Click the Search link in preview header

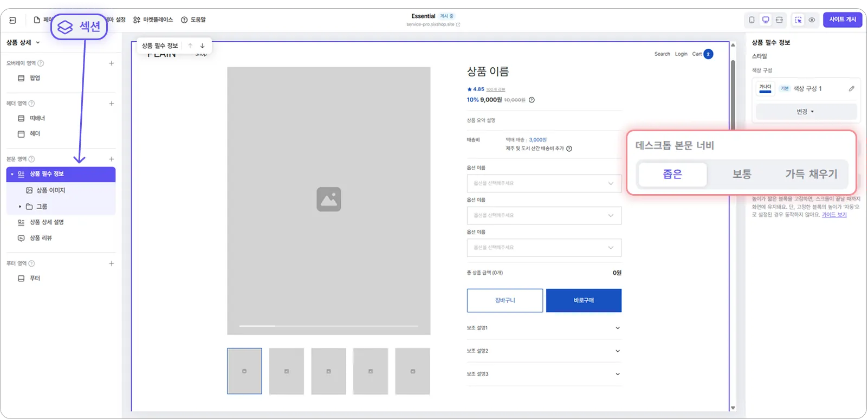pyautogui.click(x=662, y=54)
